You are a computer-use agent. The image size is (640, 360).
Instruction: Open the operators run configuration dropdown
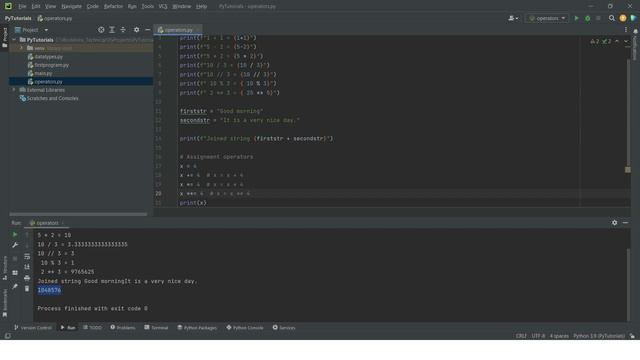pos(547,18)
